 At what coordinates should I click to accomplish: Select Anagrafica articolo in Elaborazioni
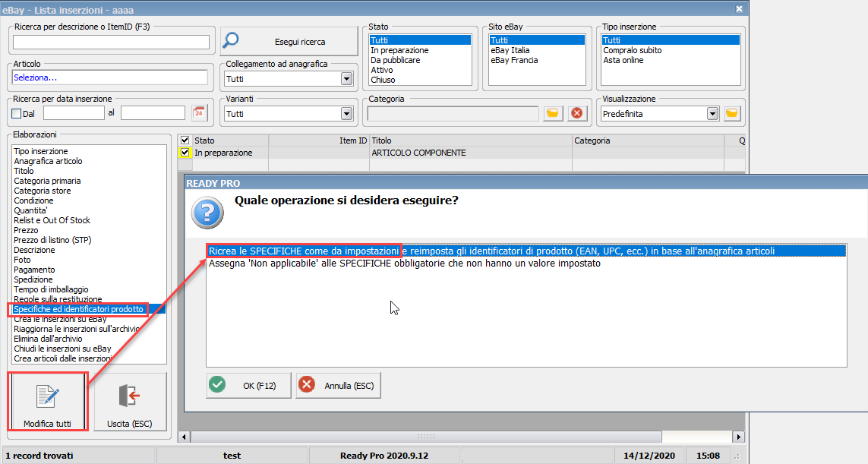point(89,161)
